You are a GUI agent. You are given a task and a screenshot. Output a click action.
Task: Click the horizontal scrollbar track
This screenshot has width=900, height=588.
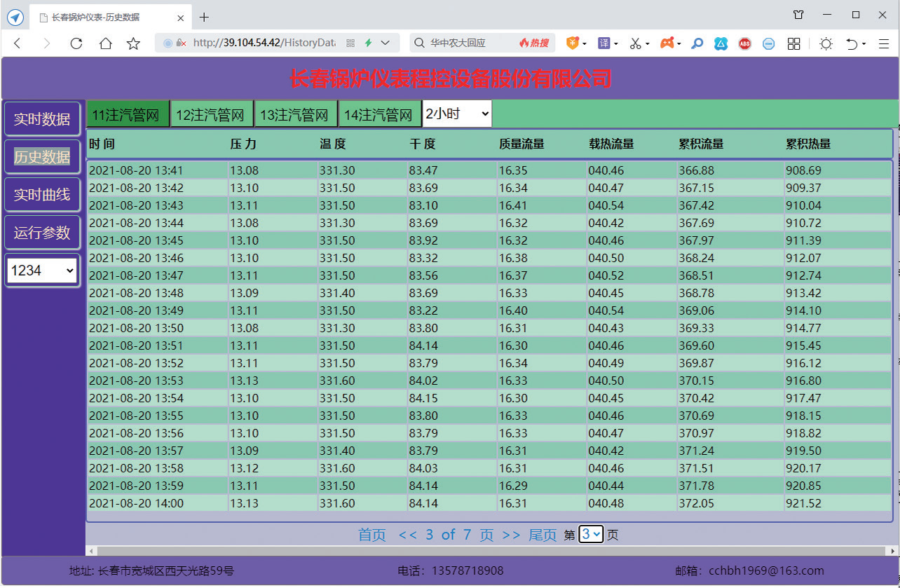(x=491, y=551)
